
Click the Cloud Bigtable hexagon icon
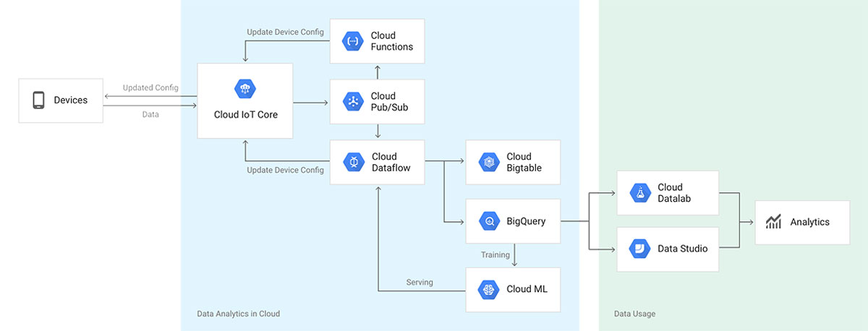pyautogui.click(x=489, y=163)
